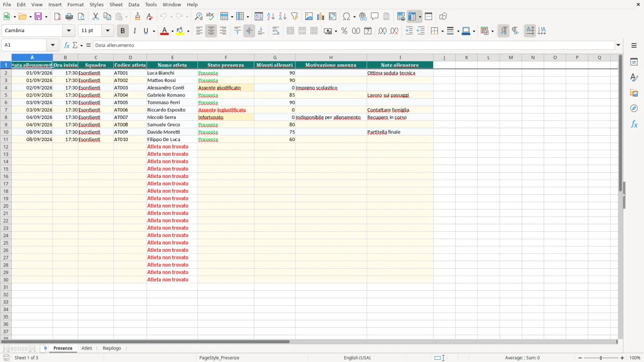Screen dimensions: 644x362
Task: Adjust the zoom slider handle
Action: click(x=601, y=358)
